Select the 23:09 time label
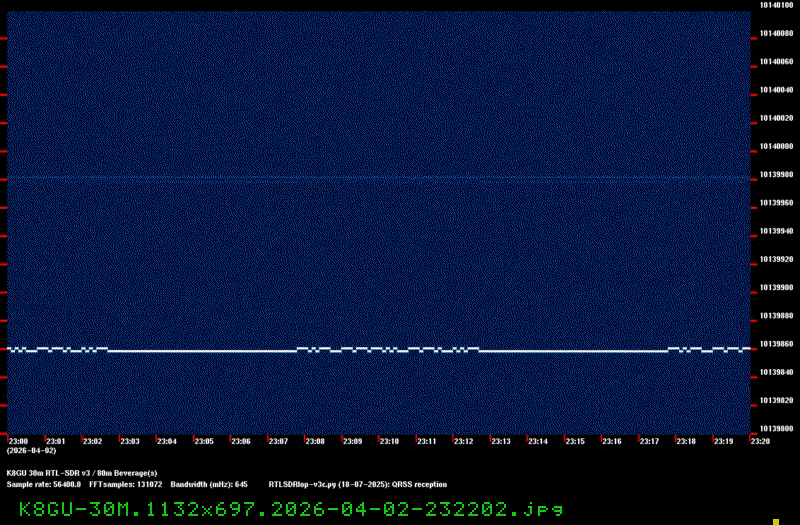 click(352, 441)
